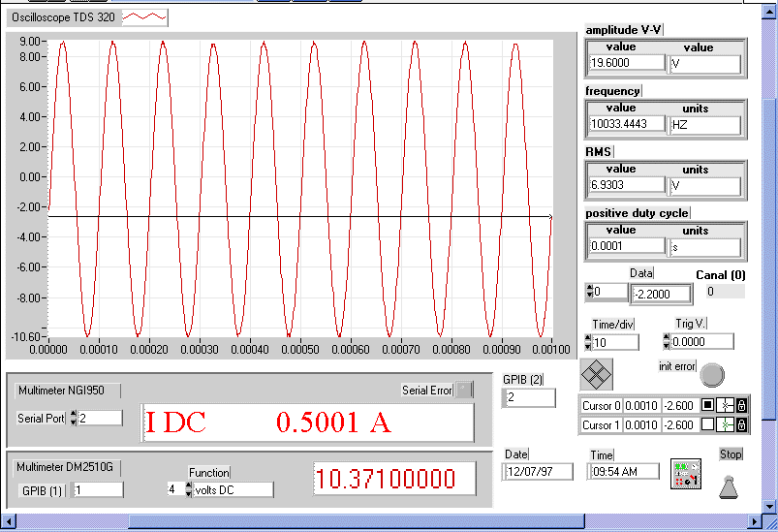Click the left diamond of cursor mover
The width and height of the screenshot is (778, 532).
click(x=588, y=375)
